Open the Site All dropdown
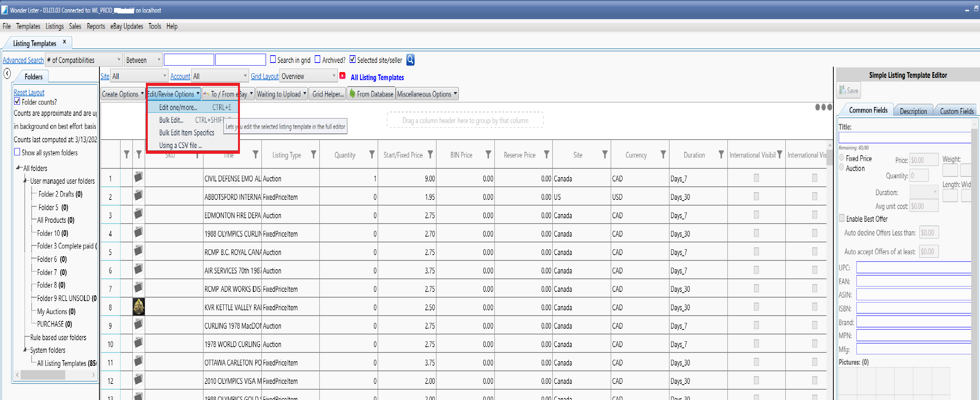 pos(139,76)
